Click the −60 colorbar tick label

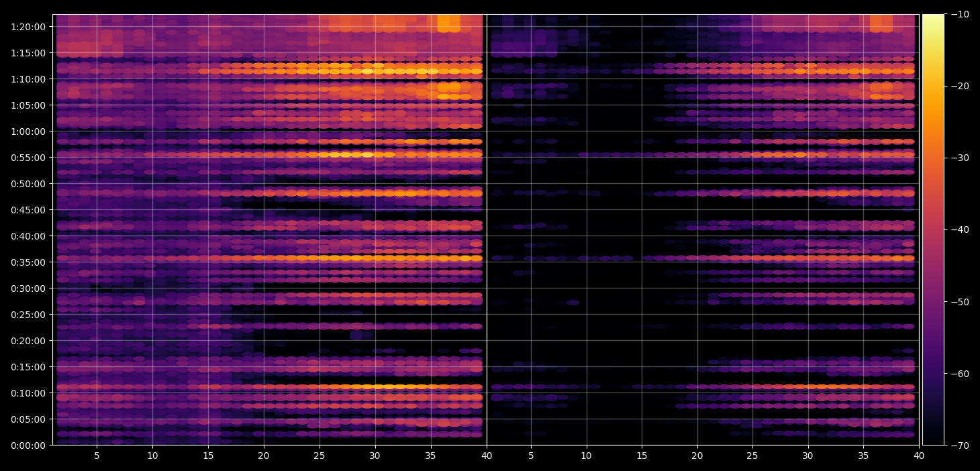(x=959, y=374)
